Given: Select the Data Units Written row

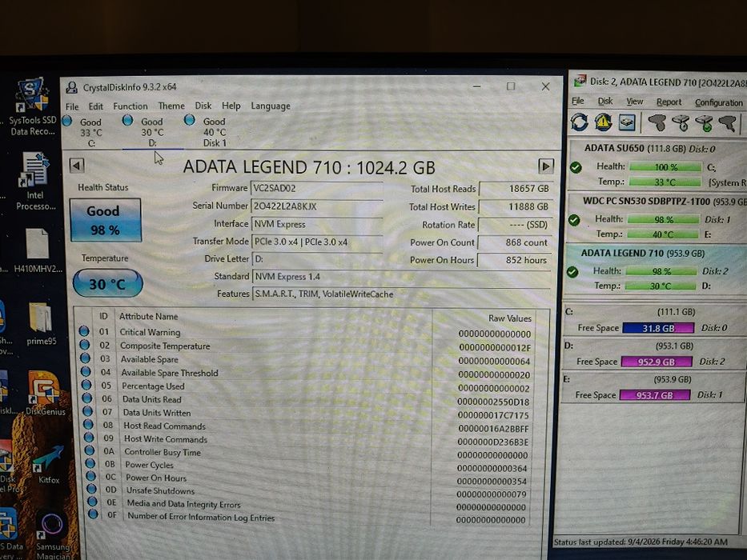Looking at the screenshot, I should click(305, 413).
